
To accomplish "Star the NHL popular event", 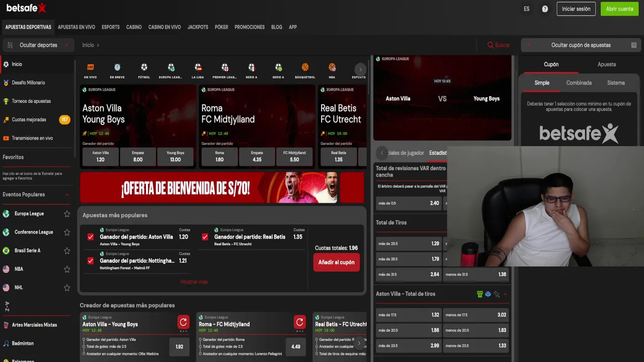I will 67,288.
